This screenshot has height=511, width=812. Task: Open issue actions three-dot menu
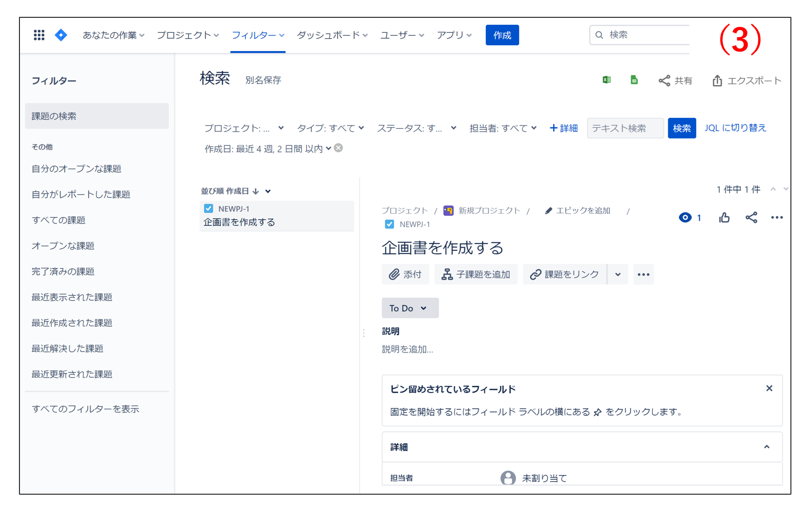coord(776,218)
